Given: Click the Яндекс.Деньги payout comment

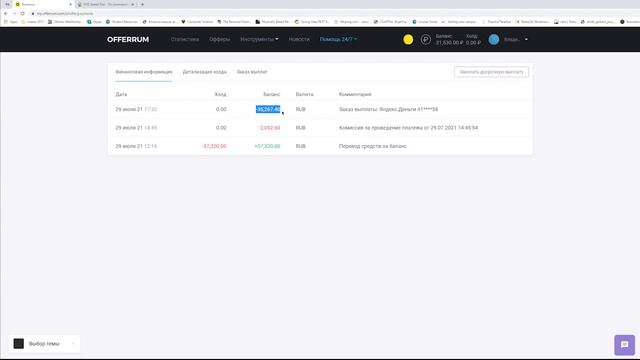Looking at the screenshot, I should (x=388, y=109).
